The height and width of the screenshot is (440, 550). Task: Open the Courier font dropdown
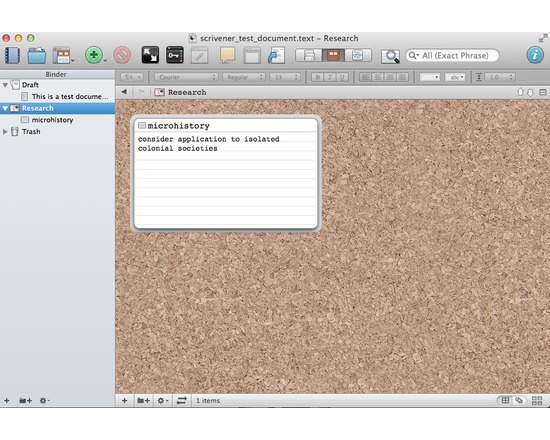(x=186, y=77)
